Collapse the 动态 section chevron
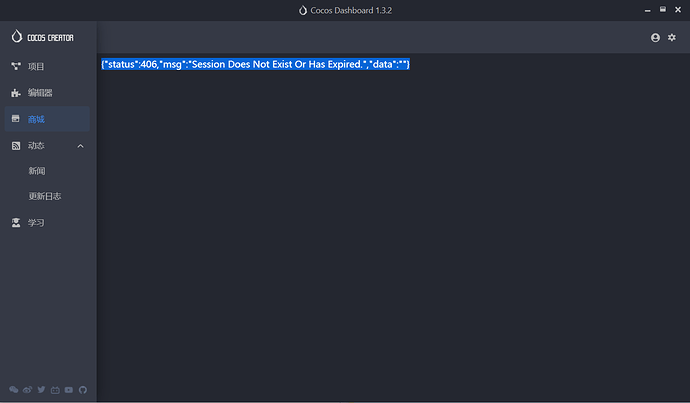 (x=81, y=146)
